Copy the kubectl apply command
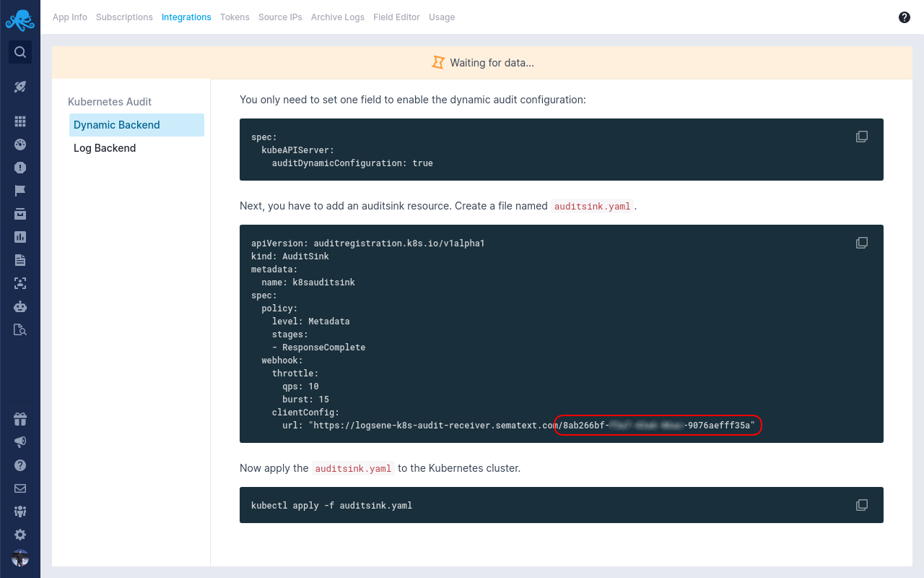Image resolution: width=924 pixels, height=578 pixels. (x=862, y=505)
